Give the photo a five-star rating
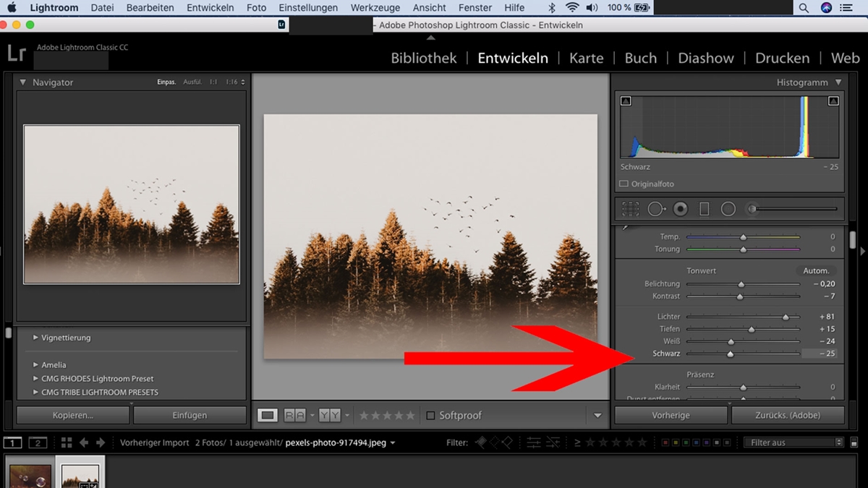The image size is (868, 488). 410,415
